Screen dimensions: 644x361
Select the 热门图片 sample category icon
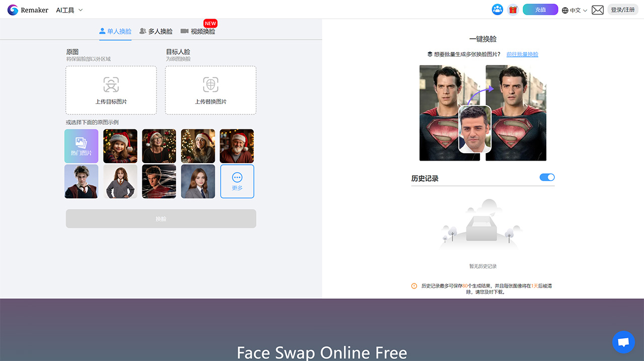click(x=81, y=146)
